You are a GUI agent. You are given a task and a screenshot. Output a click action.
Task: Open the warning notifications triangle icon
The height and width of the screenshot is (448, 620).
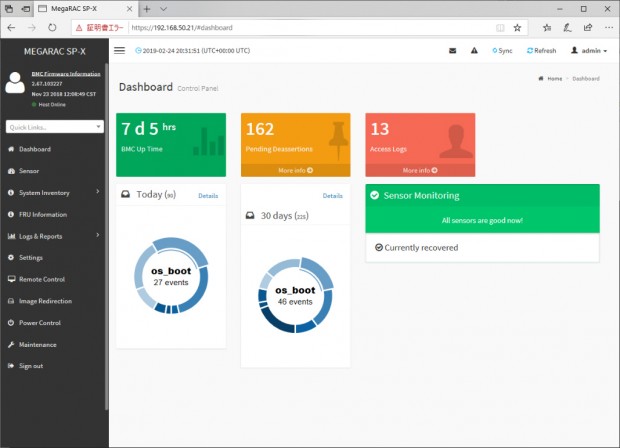(x=474, y=51)
